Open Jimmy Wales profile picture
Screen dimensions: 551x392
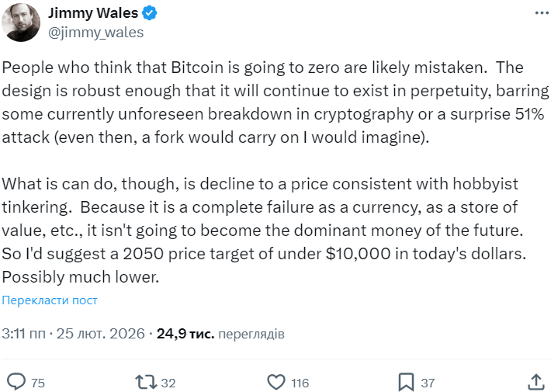pyautogui.click(x=22, y=23)
